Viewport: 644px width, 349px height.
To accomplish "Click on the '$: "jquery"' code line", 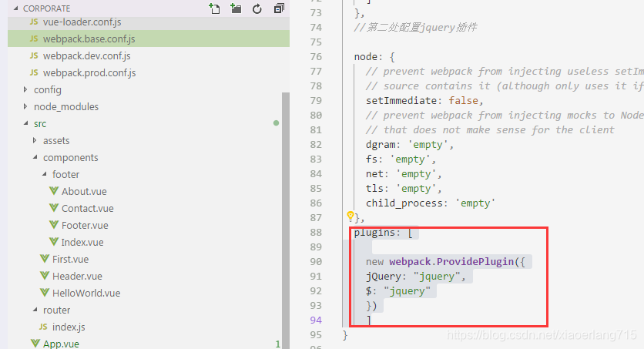I will (398, 291).
